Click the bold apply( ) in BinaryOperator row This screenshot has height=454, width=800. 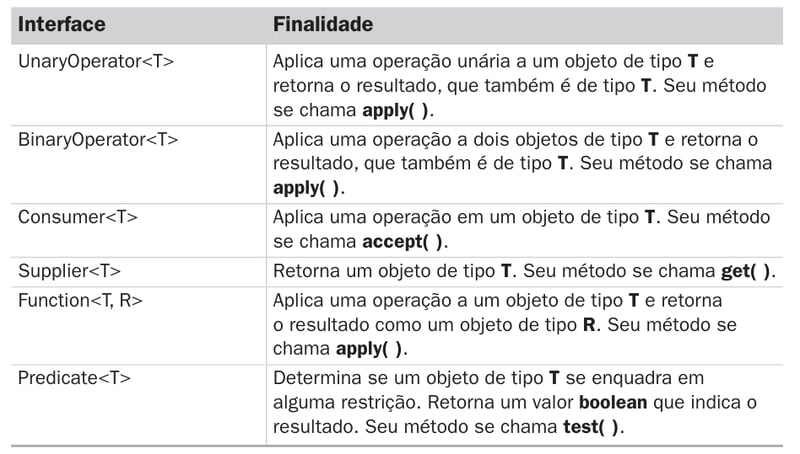click(x=308, y=187)
